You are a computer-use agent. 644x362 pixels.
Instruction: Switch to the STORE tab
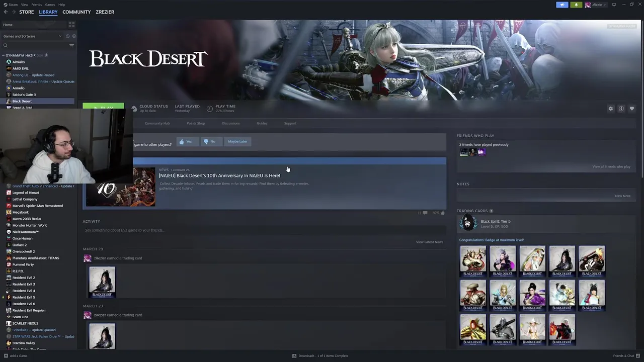27,12
